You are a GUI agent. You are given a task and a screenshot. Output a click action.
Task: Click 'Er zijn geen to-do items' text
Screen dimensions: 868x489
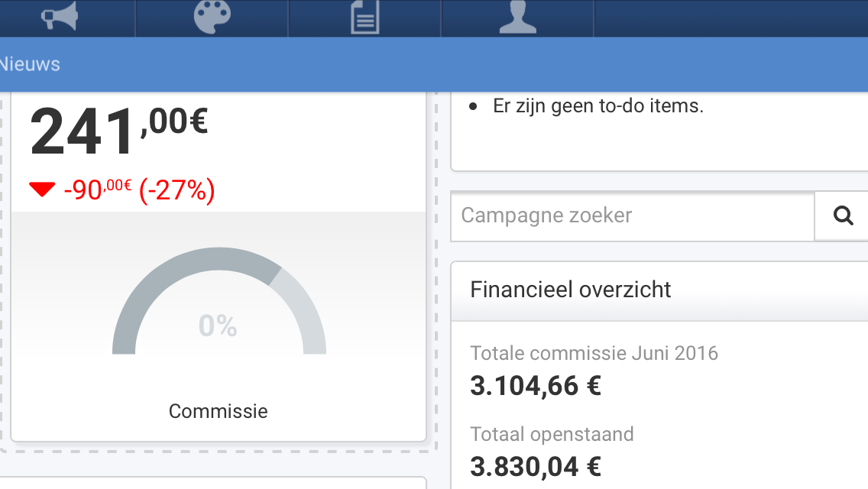[x=598, y=105]
